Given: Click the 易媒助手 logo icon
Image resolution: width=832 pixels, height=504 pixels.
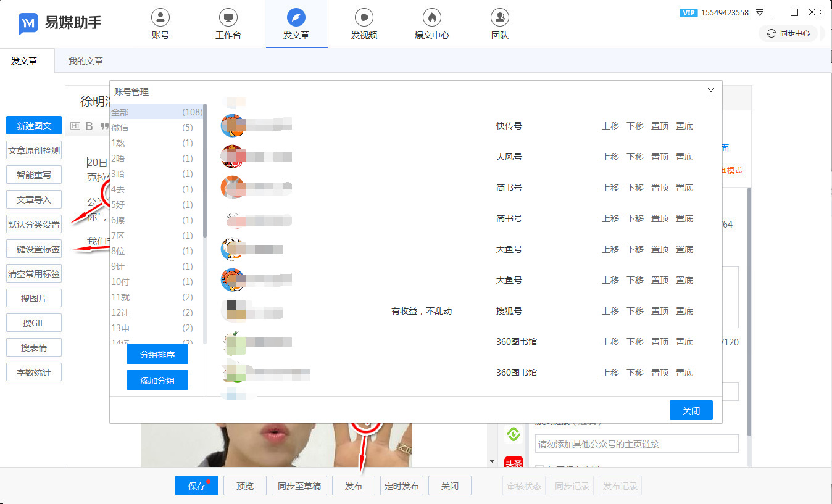Looking at the screenshot, I should pos(28,23).
